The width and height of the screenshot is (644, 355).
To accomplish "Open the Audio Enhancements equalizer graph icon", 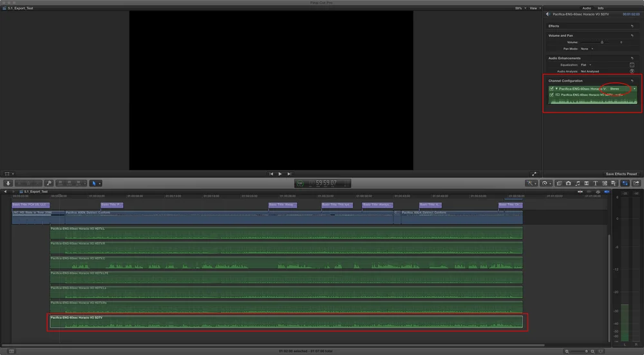I will pos(632,65).
